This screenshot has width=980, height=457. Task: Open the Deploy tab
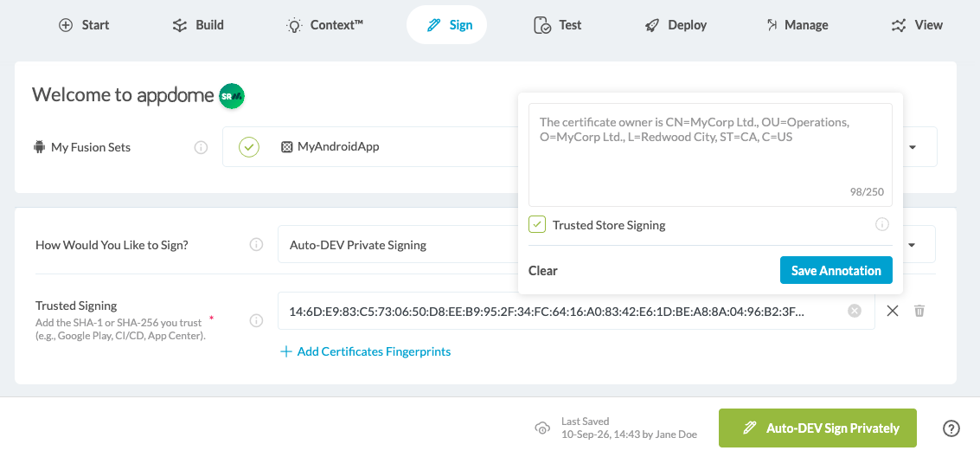[676, 25]
